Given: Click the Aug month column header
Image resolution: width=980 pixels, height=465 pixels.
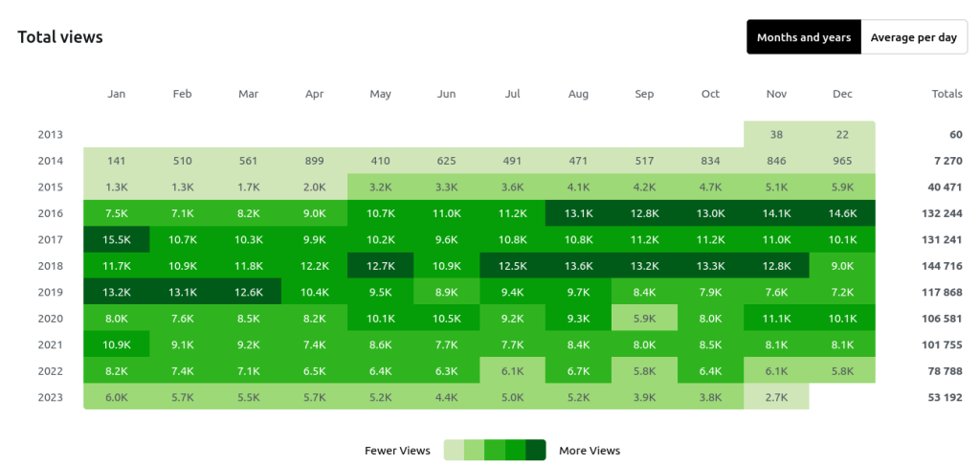Looking at the screenshot, I should coord(578,94).
